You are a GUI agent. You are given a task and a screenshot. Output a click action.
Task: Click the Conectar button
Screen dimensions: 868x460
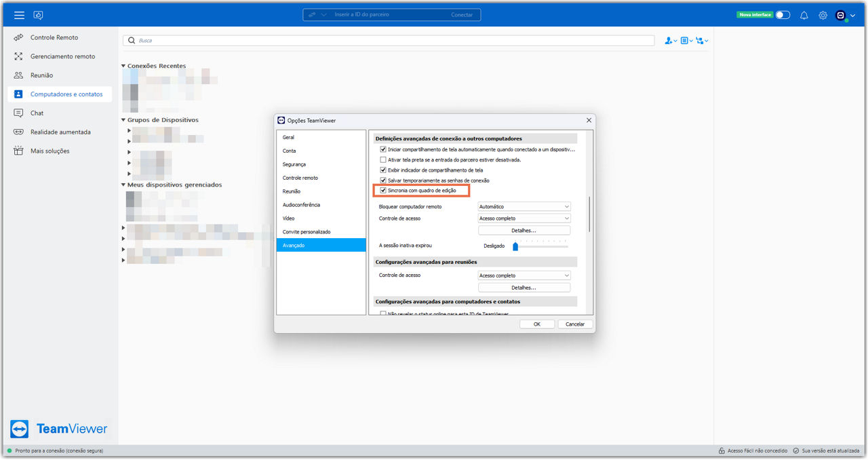point(462,15)
